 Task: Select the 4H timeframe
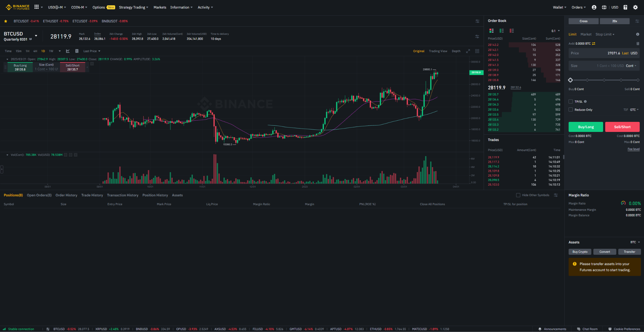pos(35,51)
